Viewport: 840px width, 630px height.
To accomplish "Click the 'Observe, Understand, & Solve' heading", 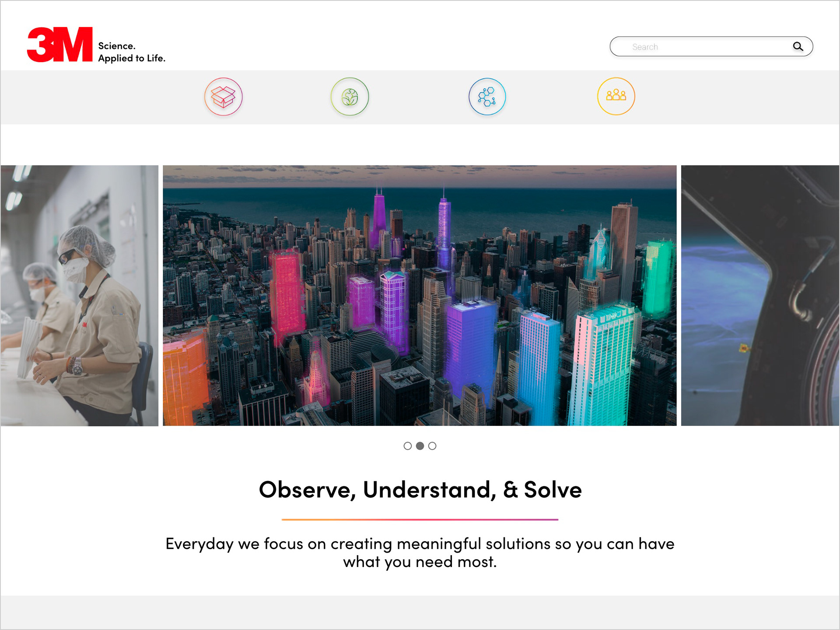I will click(x=420, y=490).
